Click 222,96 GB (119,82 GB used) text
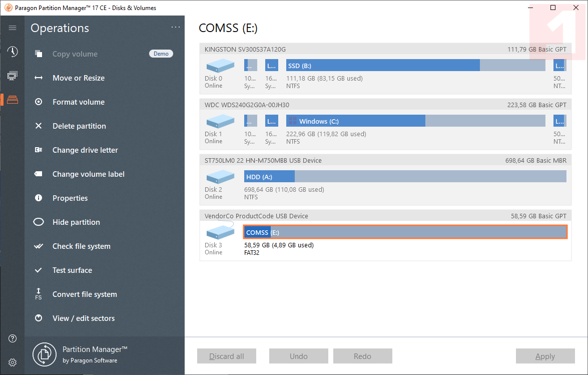This screenshot has width=588, height=375. [x=326, y=134]
